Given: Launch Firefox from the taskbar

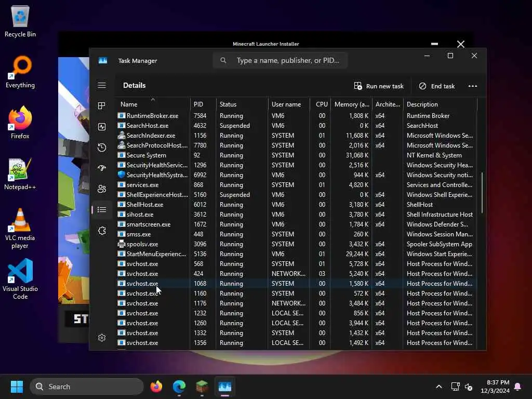Looking at the screenshot, I should coord(156,387).
